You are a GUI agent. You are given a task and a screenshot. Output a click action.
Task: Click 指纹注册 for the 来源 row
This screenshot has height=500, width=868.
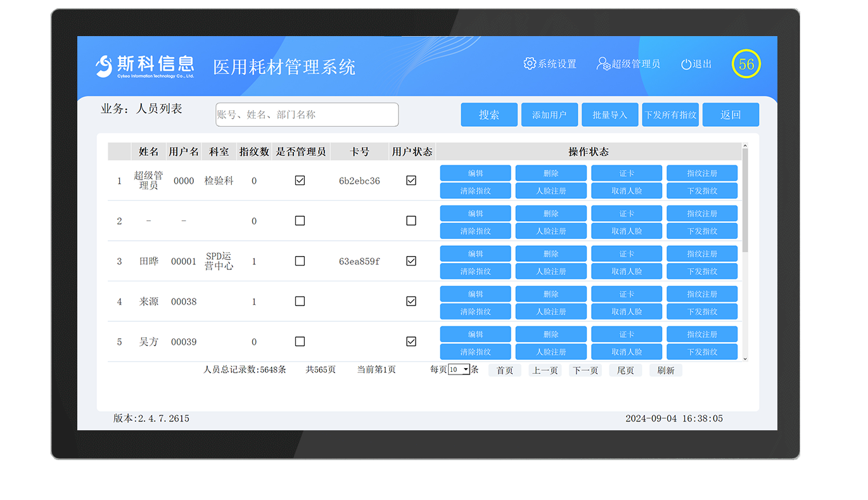pyautogui.click(x=701, y=293)
